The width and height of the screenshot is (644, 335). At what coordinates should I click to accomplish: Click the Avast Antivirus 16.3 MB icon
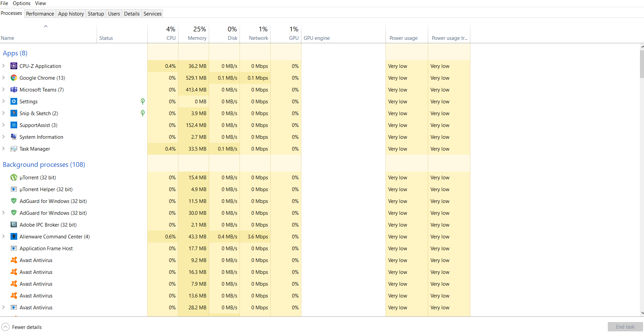(14, 272)
